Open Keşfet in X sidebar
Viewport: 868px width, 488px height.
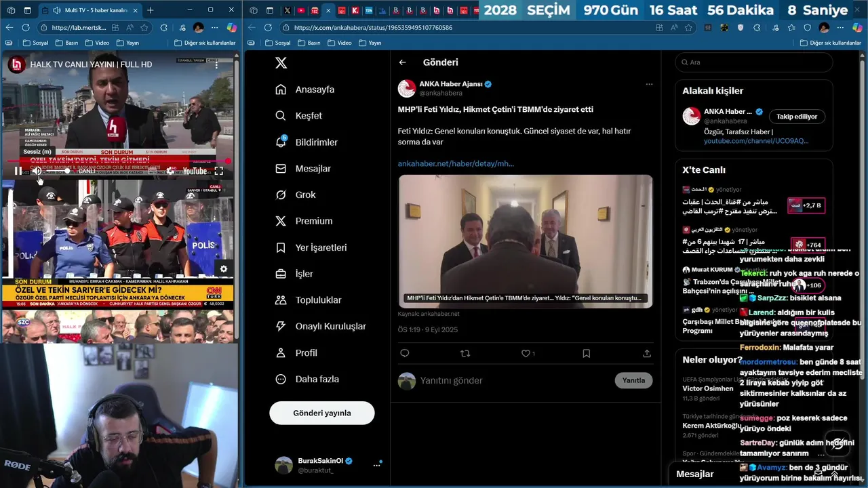[299, 116]
